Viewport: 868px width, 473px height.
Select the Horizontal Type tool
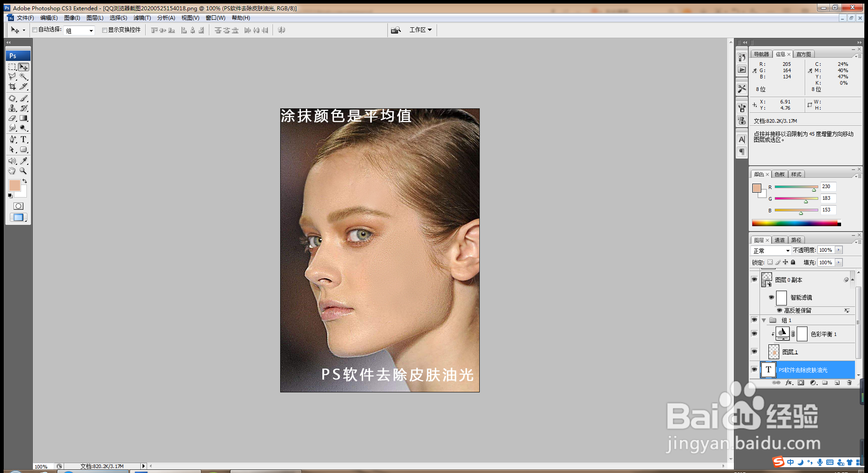(24, 139)
